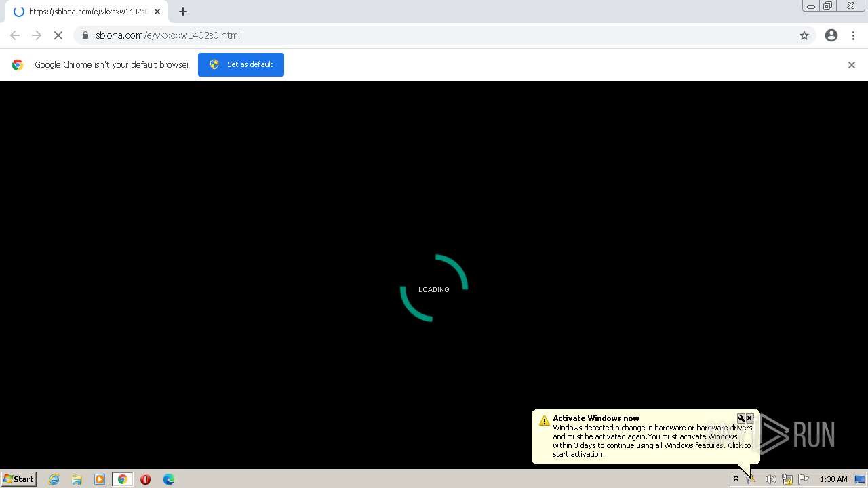Viewport: 868px width, 488px height.
Task: Restore down the Chrome window
Action: pos(828,6)
